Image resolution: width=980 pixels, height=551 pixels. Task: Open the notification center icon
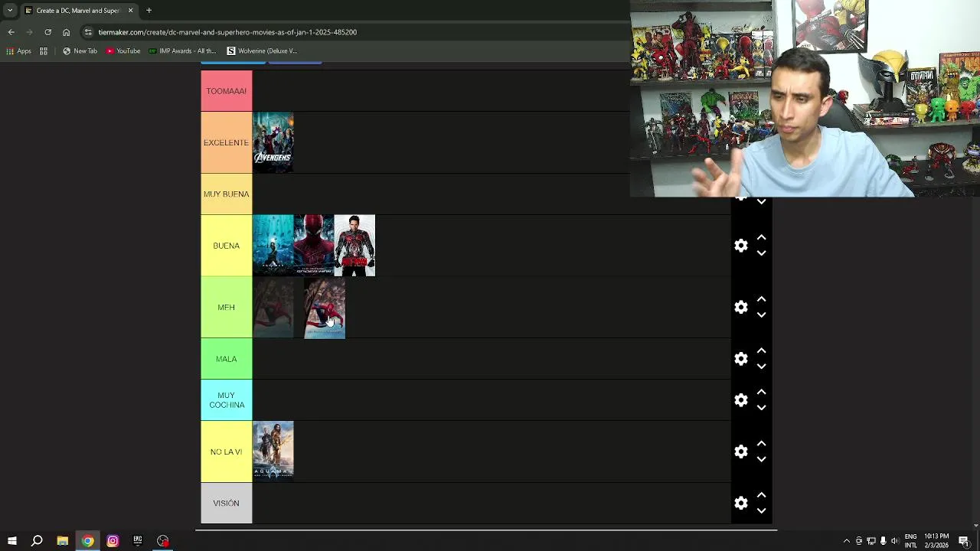click(x=964, y=541)
